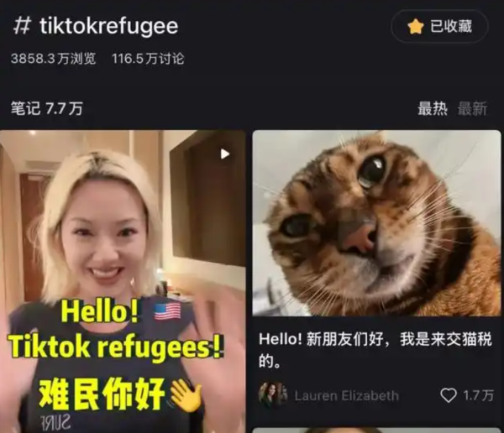504x433 pixels.
Task: Click the yellow star favorite icon
Action: coord(415,26)
